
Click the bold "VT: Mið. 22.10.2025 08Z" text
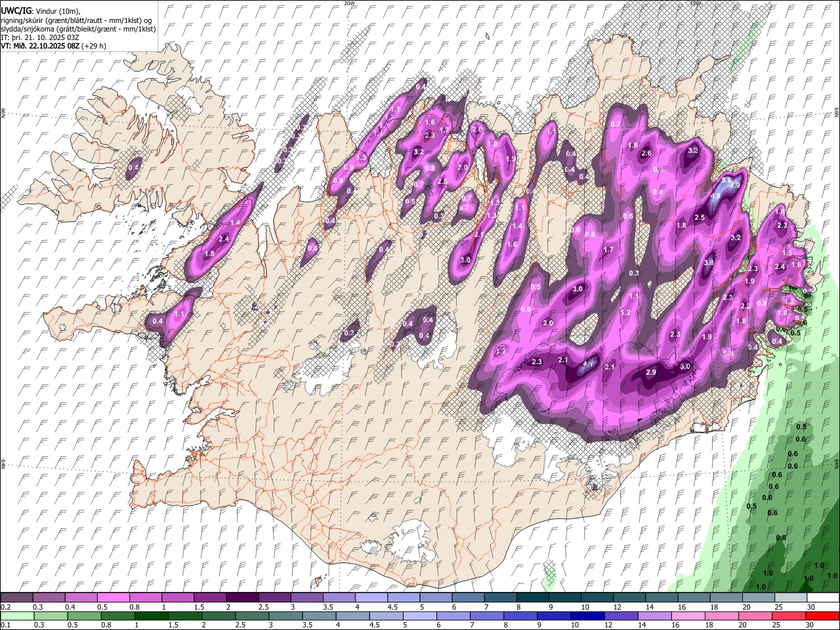pos(40,46)
